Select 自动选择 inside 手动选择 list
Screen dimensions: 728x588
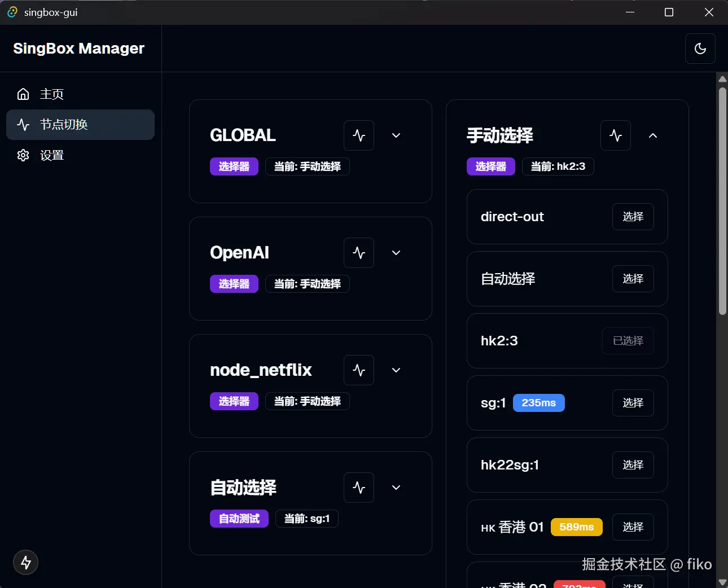(x=633, y=279)
